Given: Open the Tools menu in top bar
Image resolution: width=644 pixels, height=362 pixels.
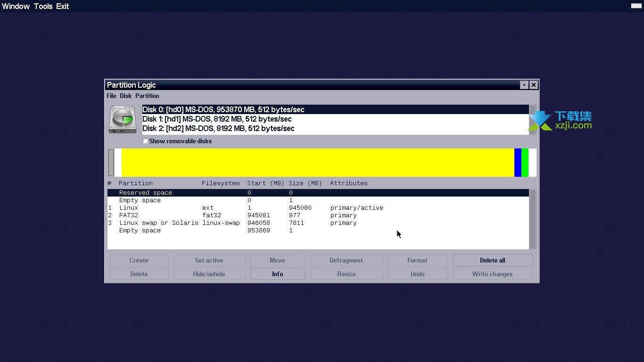Looking at the screenshot, I should point(43,6).
